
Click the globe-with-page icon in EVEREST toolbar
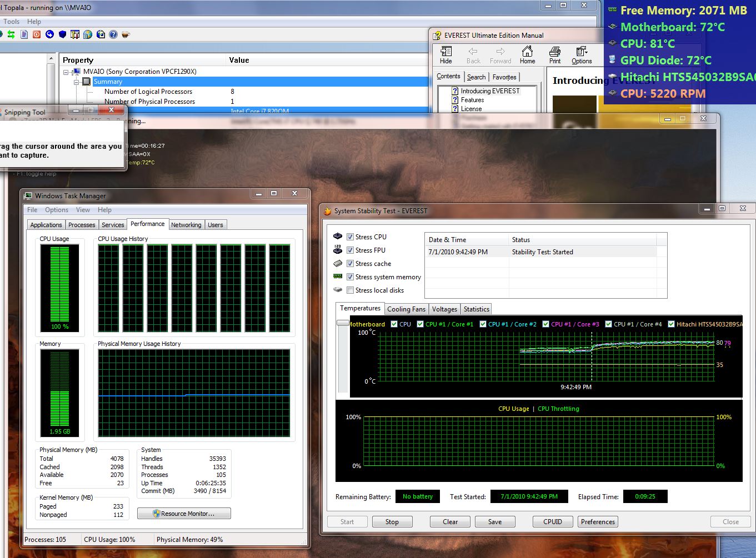88,34
